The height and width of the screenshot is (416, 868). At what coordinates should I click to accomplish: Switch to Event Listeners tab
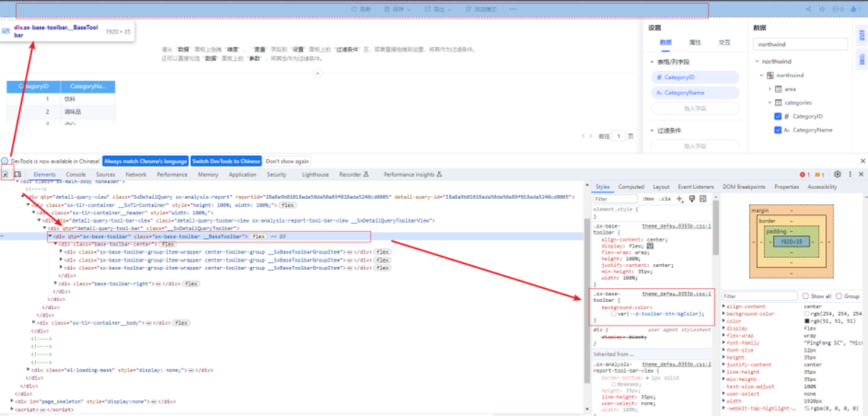coord(696,187)
